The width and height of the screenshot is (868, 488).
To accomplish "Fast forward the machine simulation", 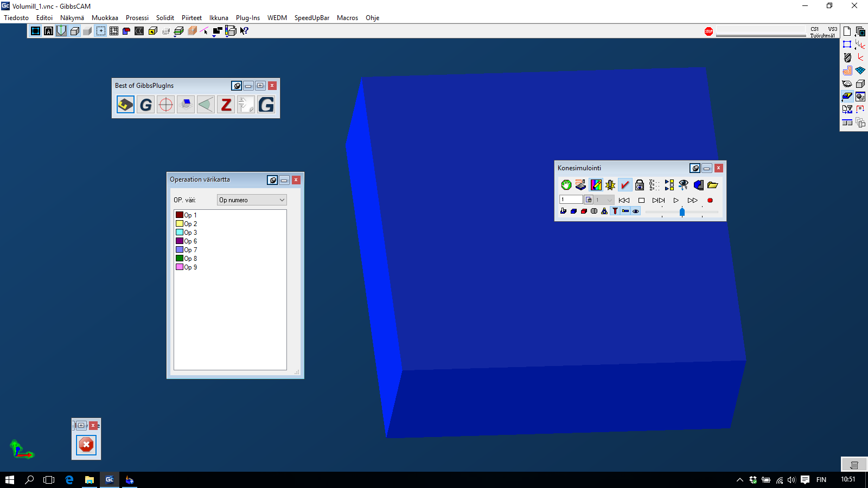I will (693, 200).
